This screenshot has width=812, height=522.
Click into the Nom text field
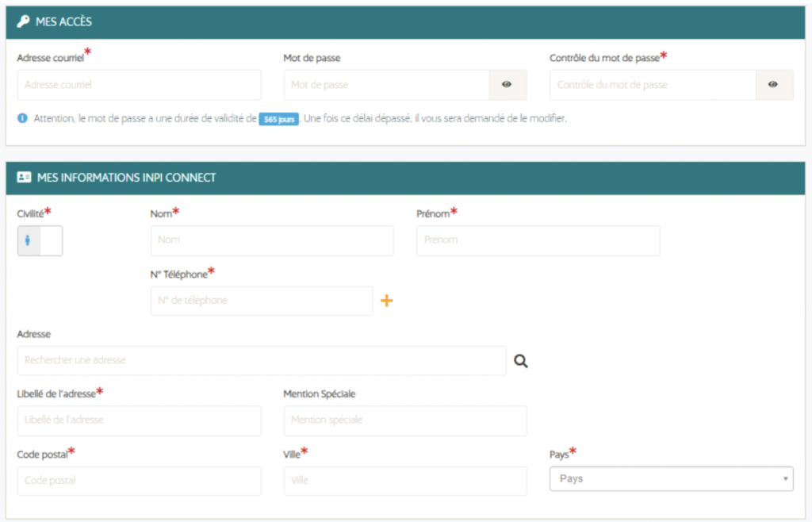(271, 240)
